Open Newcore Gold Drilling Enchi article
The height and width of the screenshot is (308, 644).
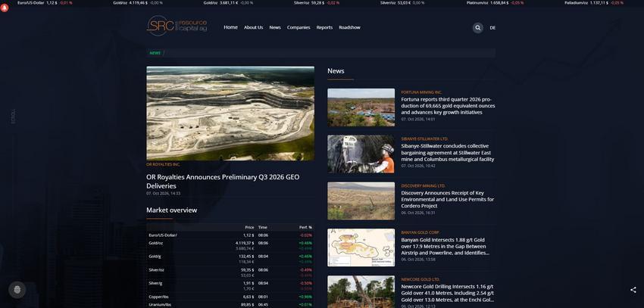point(447,293)
